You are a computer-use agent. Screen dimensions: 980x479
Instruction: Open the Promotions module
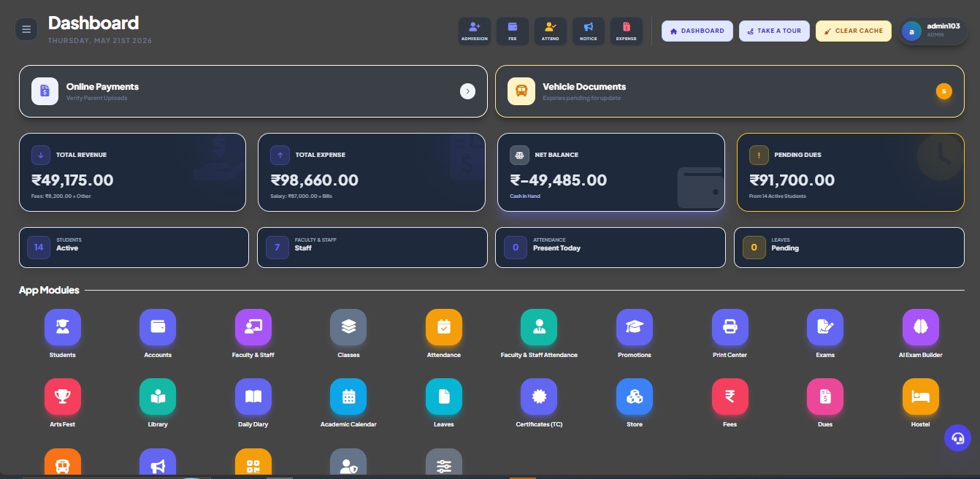[x=635, y=327]
